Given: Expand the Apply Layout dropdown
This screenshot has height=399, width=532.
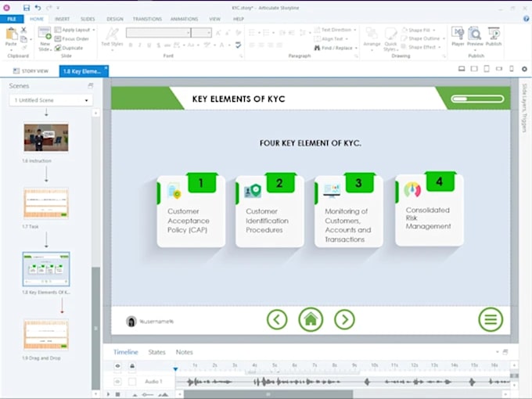Looking at the screenshot, I should click(94, 30).
